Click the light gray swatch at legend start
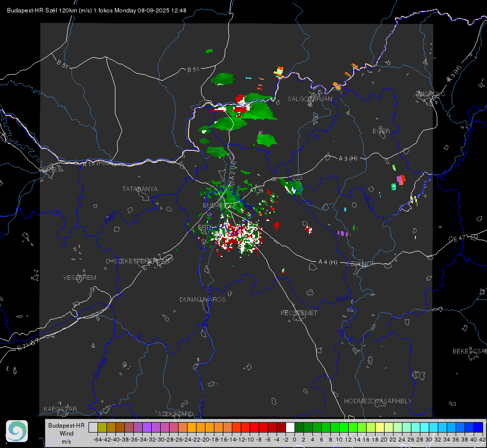This screenshot has height=448, width=487. 93,427
